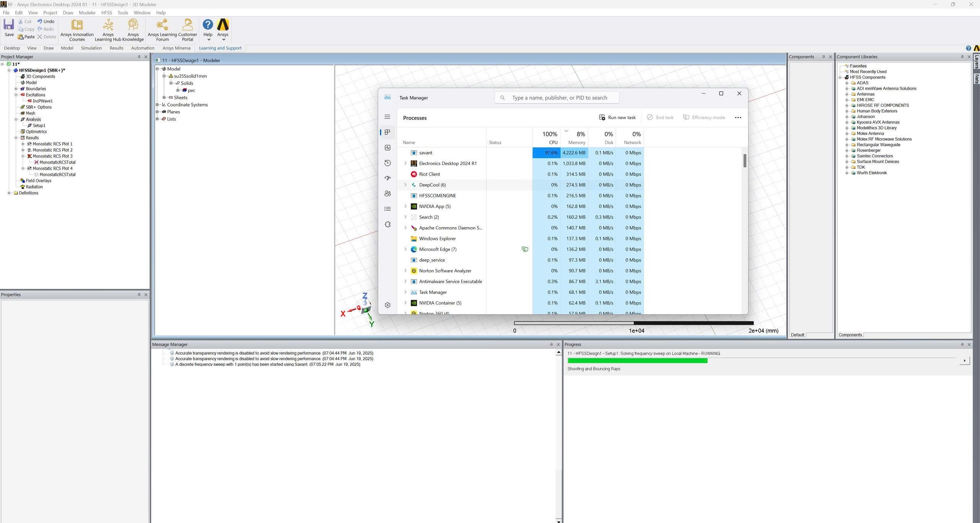Switch to Results ribbon tab

pyautogui.click(x=116, y=48)
